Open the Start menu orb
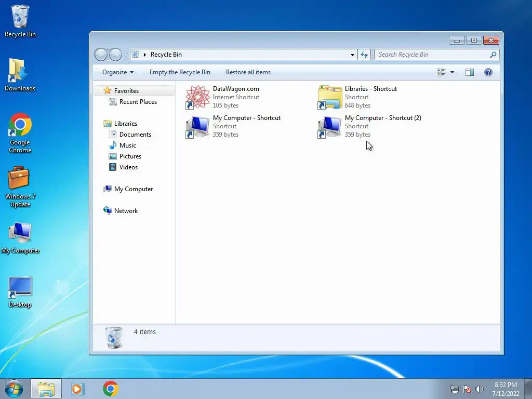 (14, 389)
